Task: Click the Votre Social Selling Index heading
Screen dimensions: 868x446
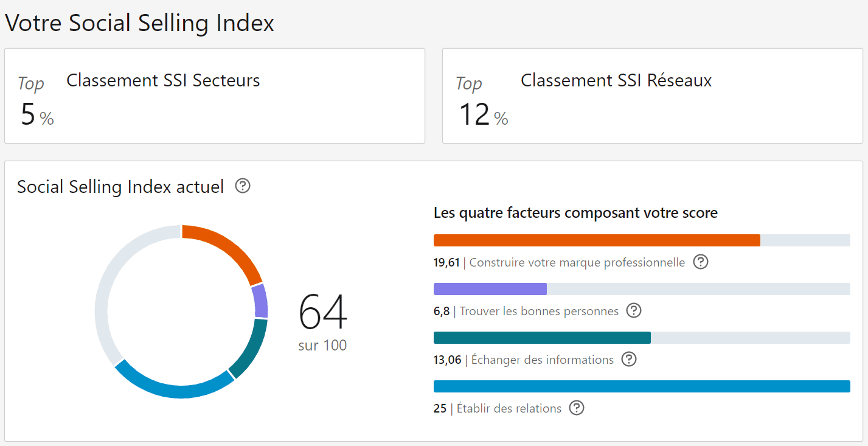Action: [140, 23]
